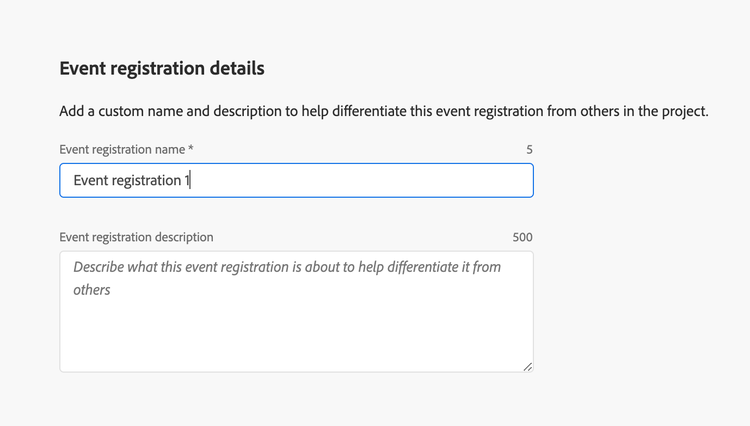This screenshot has height=426, width=750.
Task: Click the name character counter showing 5
Action: pyautogui.click(x=529, y=150)
